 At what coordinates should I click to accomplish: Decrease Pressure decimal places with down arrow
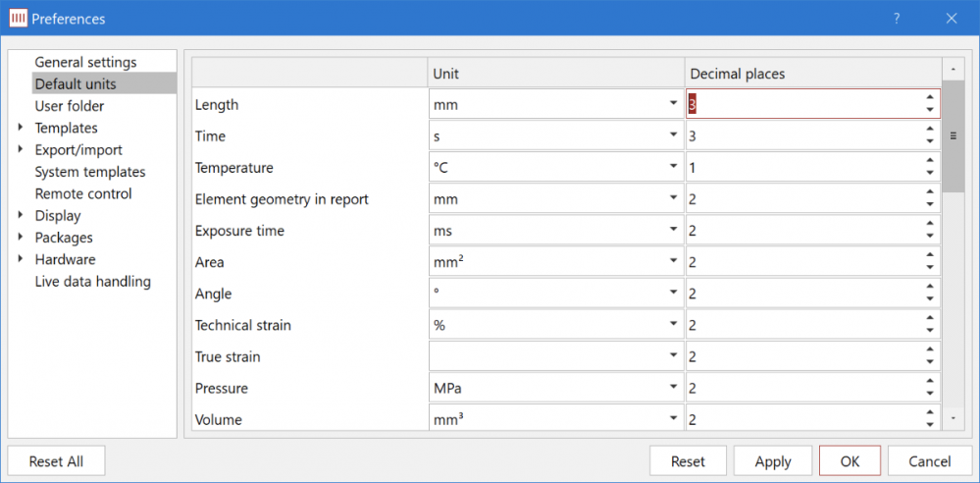point(929,394)
